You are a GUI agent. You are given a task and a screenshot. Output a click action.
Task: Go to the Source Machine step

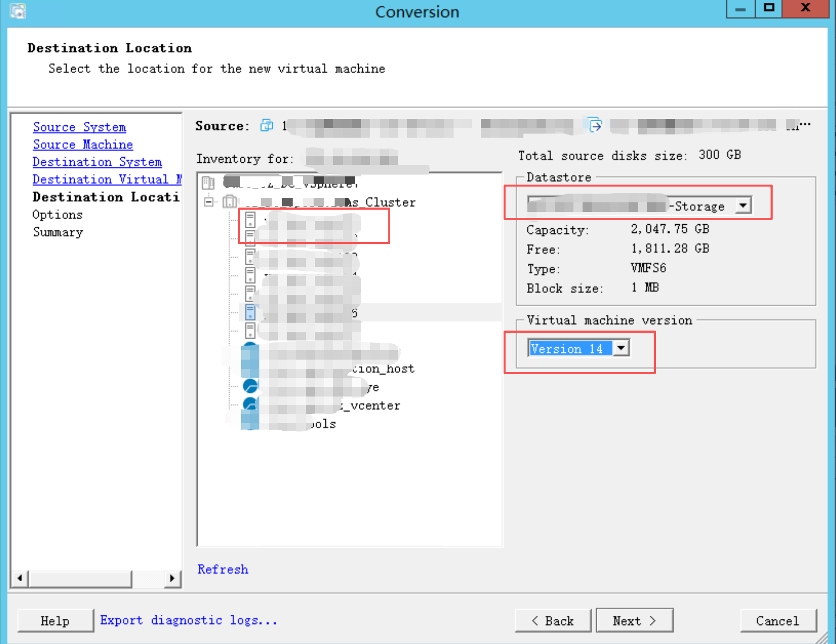coord(83,144)
